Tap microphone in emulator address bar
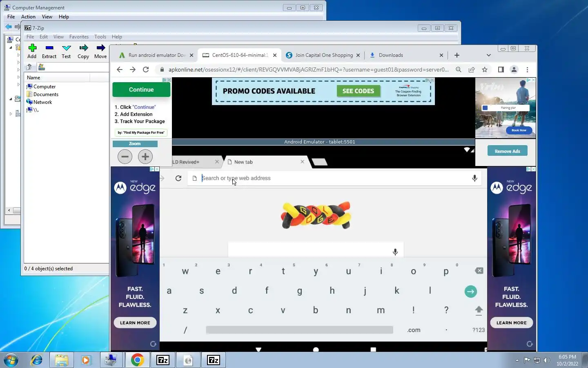588x368 pixels. (x=474, y=178)
